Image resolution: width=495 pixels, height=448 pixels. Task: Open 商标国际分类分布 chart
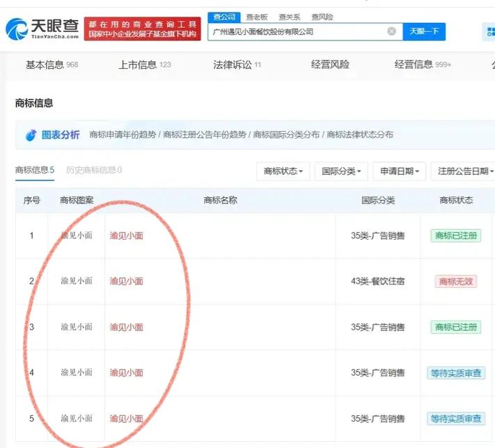(x=286, y=134)
